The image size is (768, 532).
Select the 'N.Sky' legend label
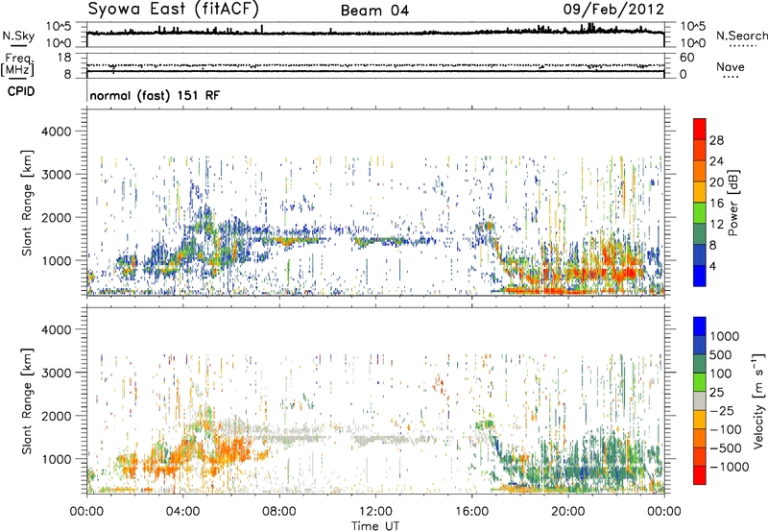click(18, 36)
